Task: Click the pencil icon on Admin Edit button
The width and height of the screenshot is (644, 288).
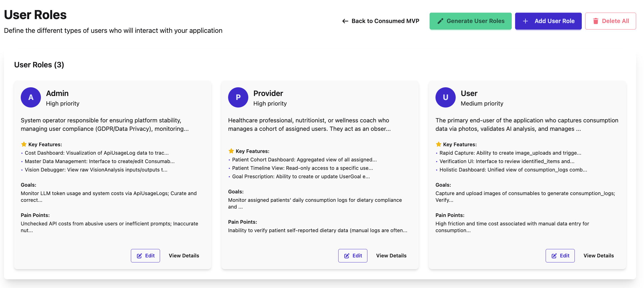Action: (x=139, y=255)
